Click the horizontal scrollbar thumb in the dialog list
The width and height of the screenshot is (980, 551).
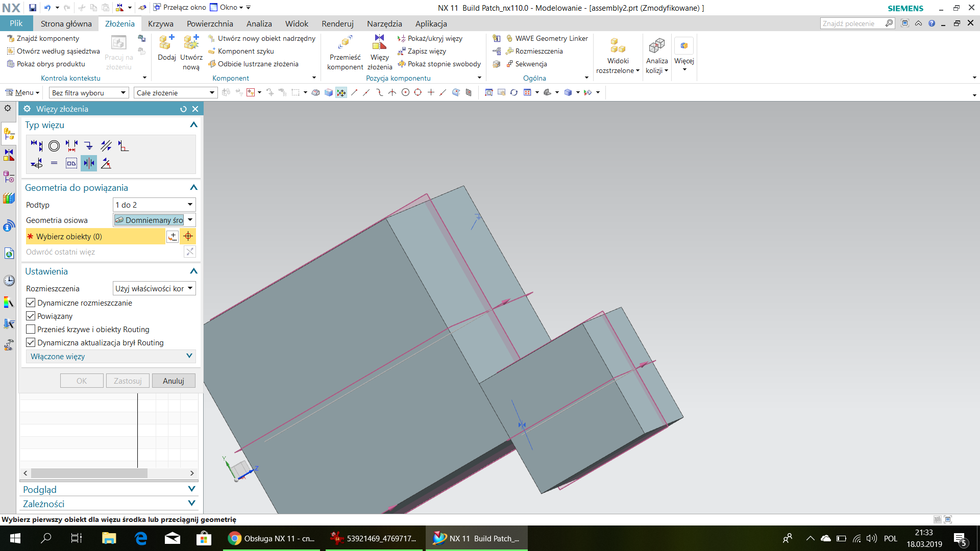coord(89,473)
